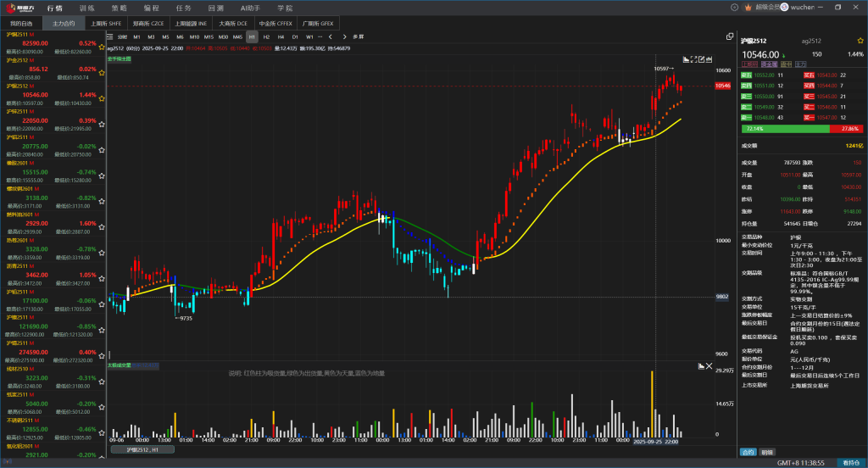Toggle favorite star for 沪银2512 in the right-hand quote panel
This screenshot has width=868, height=468.
[x=860, y=41]
